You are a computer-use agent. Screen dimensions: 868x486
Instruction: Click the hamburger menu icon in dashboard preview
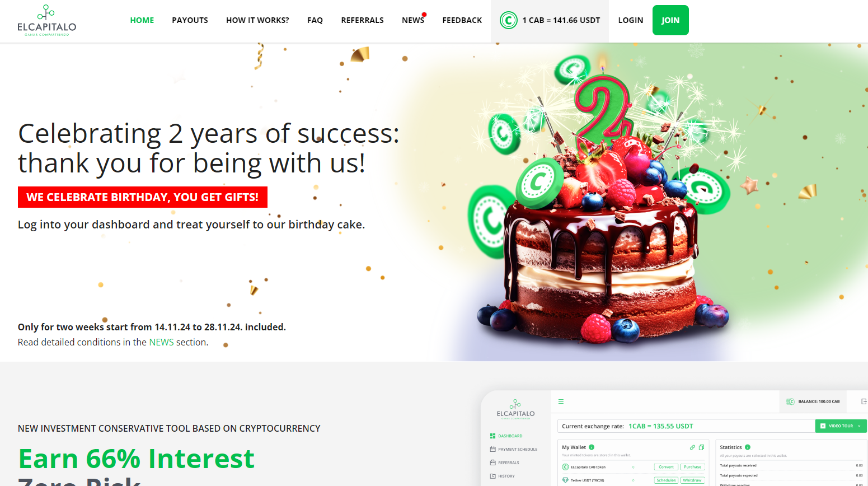[561, 401]
